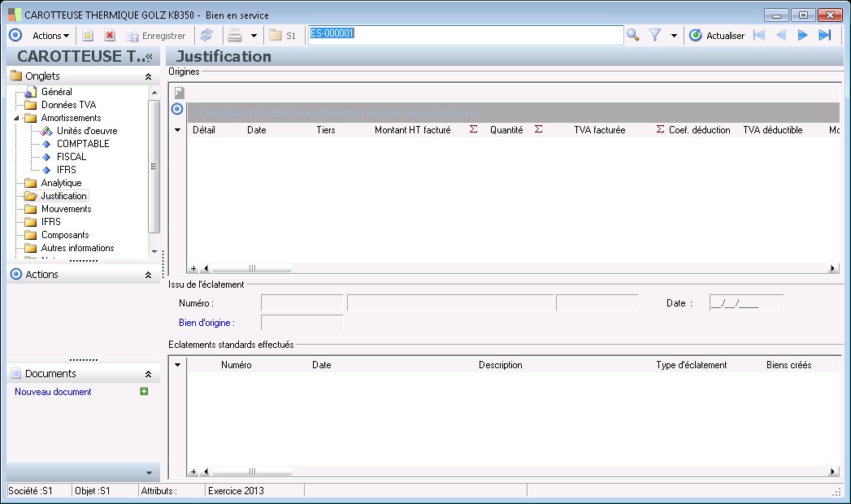Click the Numéro first input field
851x504 pixels.
[x=302, y=302]
